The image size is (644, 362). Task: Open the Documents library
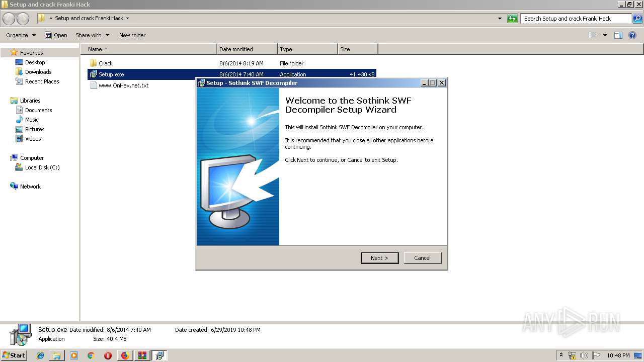pos(38,110)
